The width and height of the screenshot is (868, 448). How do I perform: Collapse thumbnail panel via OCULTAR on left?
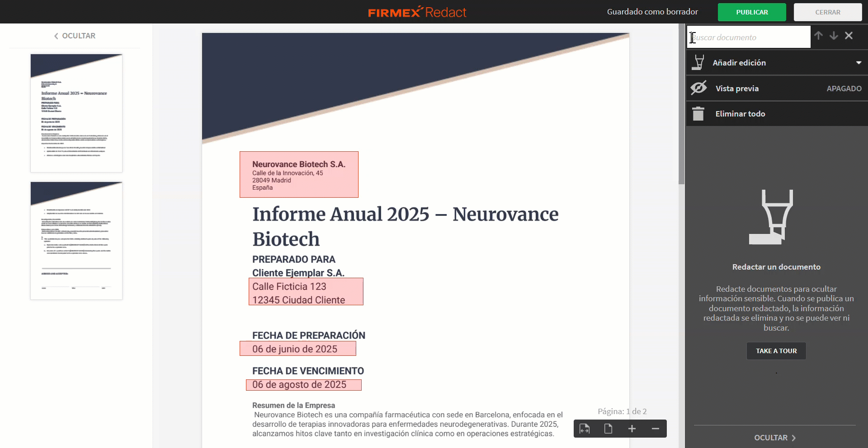pyautogui.click(x=75, y=36)
